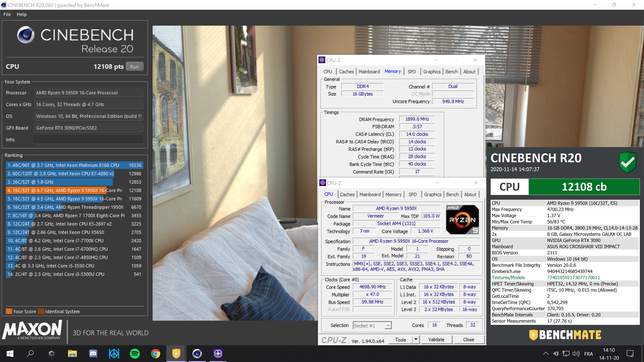The image size is (644, 362).
Task: Switch to CPU tab in the upper CPU-Z window
Action: tap(328, 72)
